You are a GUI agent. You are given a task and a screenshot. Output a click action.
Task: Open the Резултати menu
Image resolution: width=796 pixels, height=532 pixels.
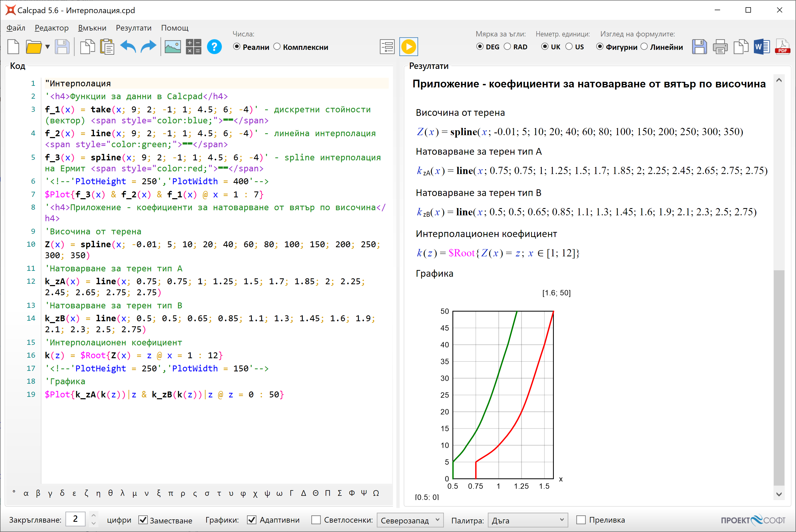coord(134,28)
